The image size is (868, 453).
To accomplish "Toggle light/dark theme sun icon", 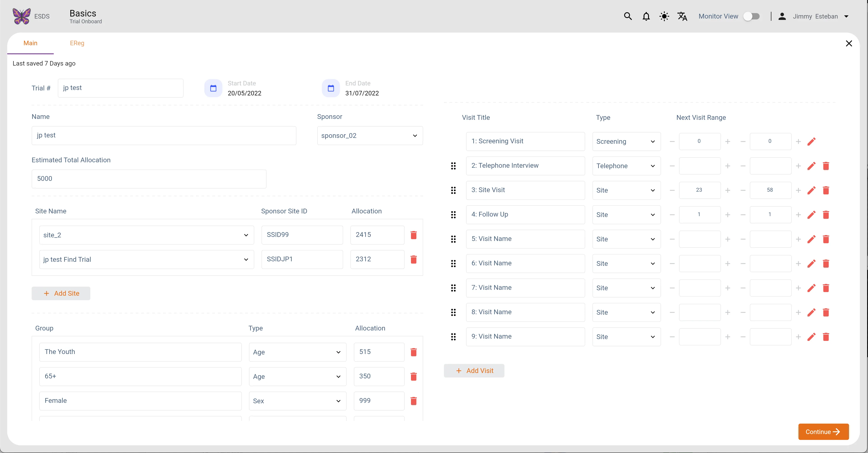I will click(x=664, y=16).
